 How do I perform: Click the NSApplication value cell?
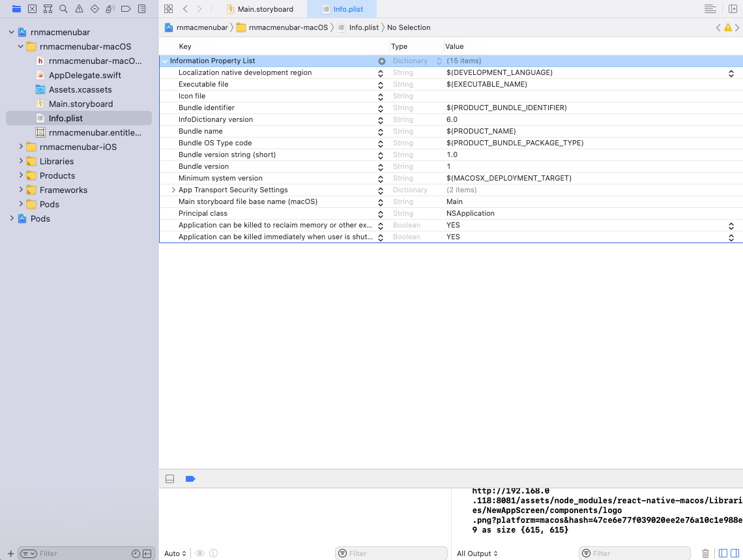[471, 214]
